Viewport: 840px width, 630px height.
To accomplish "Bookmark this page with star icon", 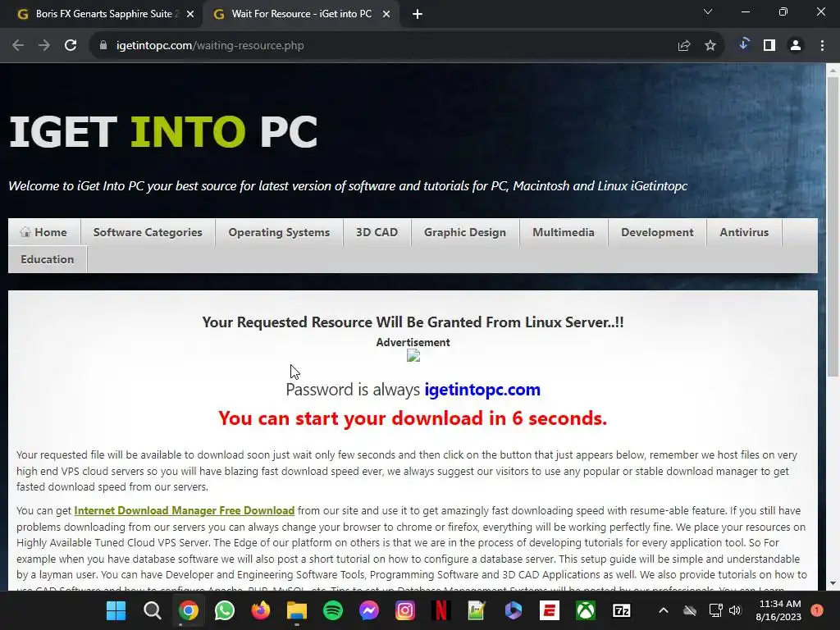I will coord(710,46).
